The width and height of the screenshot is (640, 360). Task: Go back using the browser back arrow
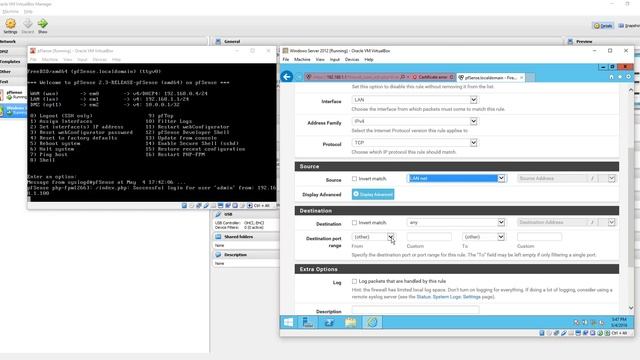(287, 76)
